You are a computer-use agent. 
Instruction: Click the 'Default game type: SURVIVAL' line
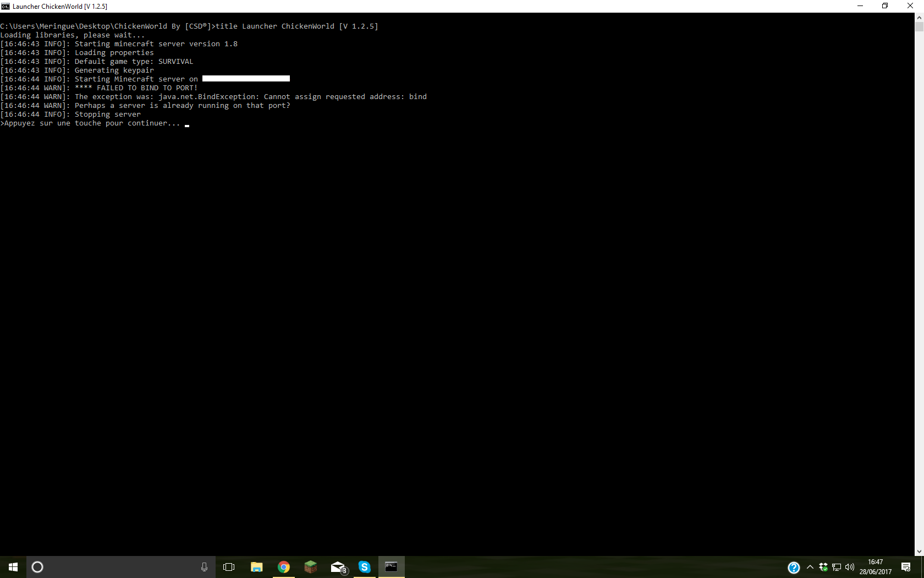point(97,62)
